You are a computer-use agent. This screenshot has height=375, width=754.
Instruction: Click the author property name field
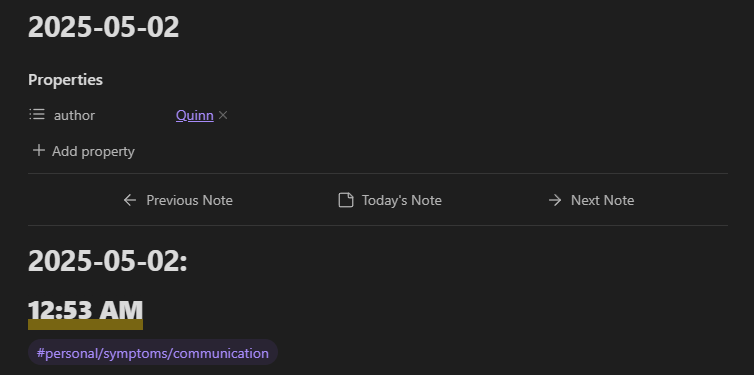coord(75,115)
